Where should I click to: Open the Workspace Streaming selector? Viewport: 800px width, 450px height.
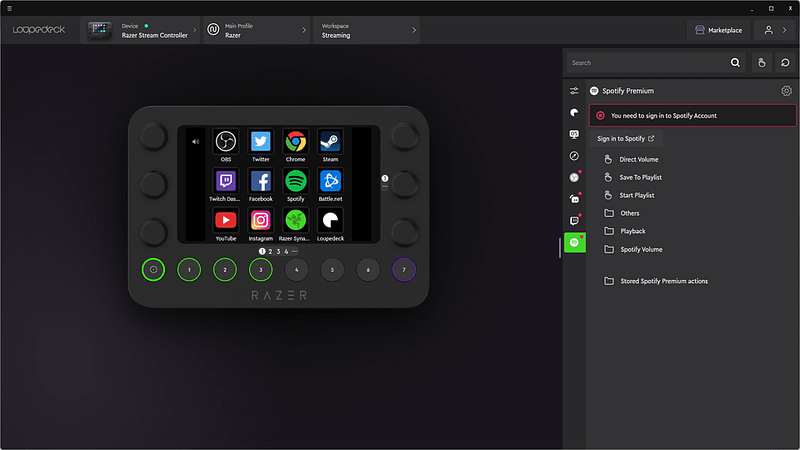[x=366, y=30]
